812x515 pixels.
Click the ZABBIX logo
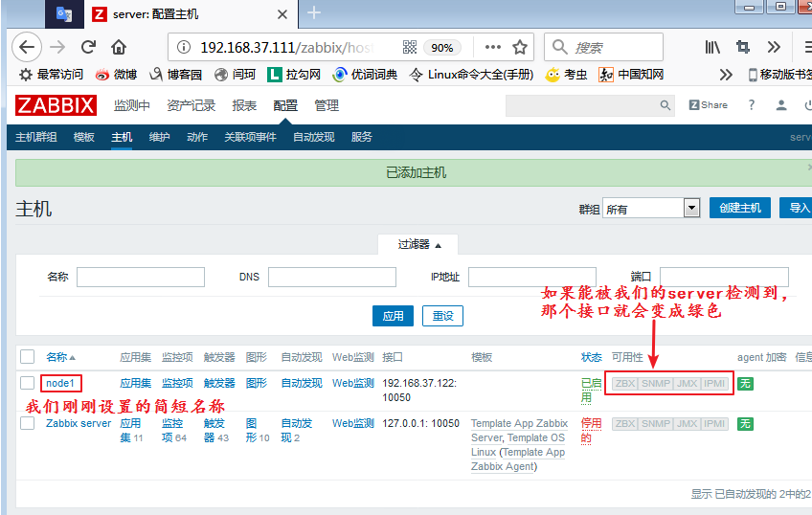point(56,105)
